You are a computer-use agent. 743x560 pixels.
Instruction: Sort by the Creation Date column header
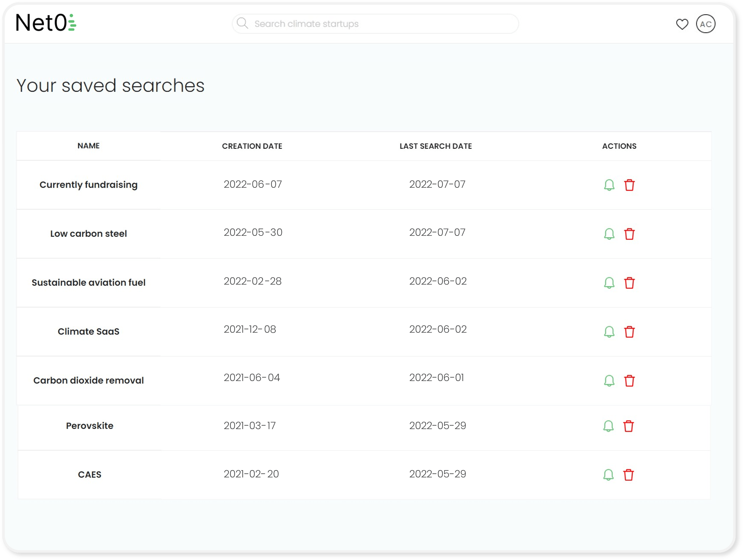(252, 146)
